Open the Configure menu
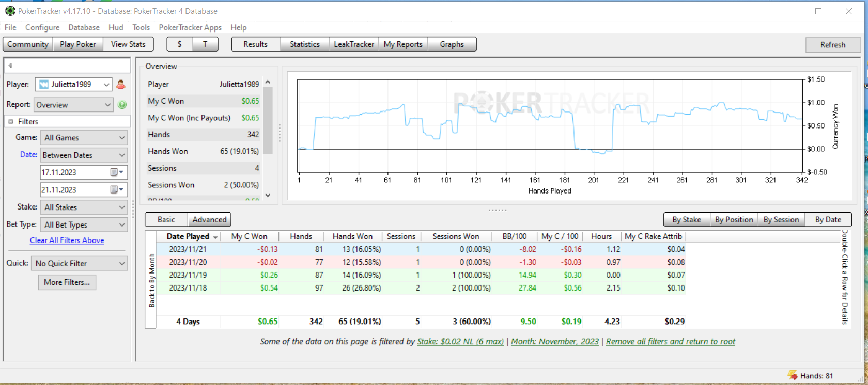This screenshot has width=868, height=385. coord(42,27)
